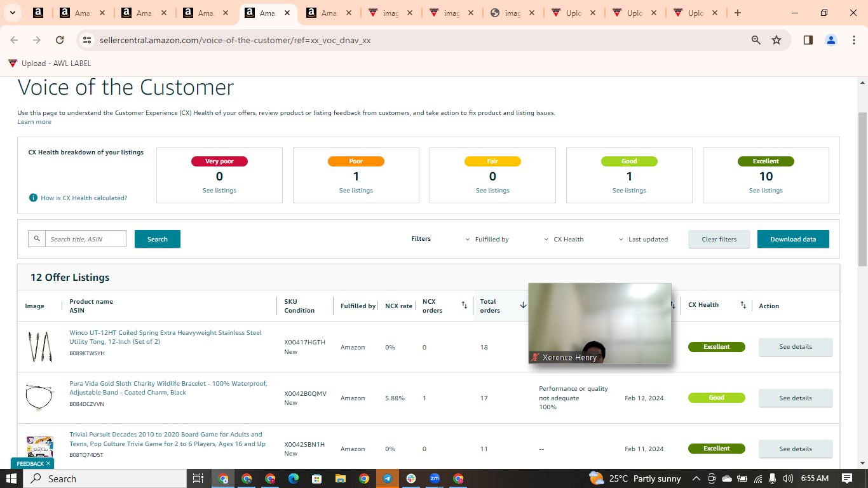868x488 pixels.
Task: See details for the Winco Utility Tong
Action: [796, 347]
